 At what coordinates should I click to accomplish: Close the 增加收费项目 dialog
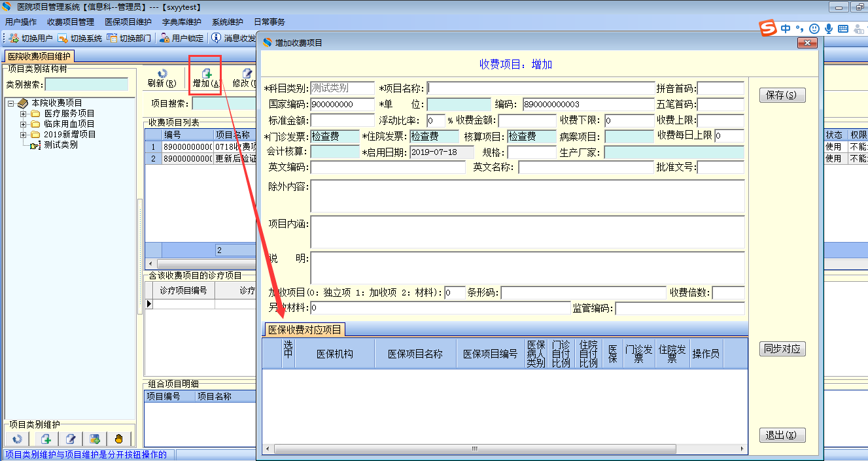coord(808,43)
